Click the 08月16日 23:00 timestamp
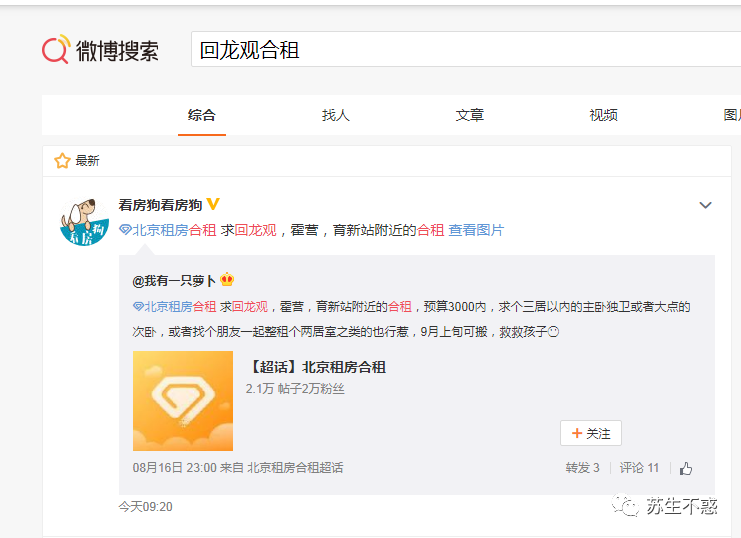This screenshot has width=741, height=538. (174, 468)
